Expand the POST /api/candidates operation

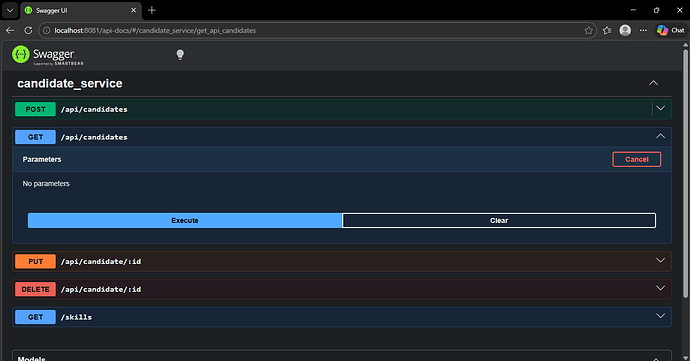(x=661, y=108)
